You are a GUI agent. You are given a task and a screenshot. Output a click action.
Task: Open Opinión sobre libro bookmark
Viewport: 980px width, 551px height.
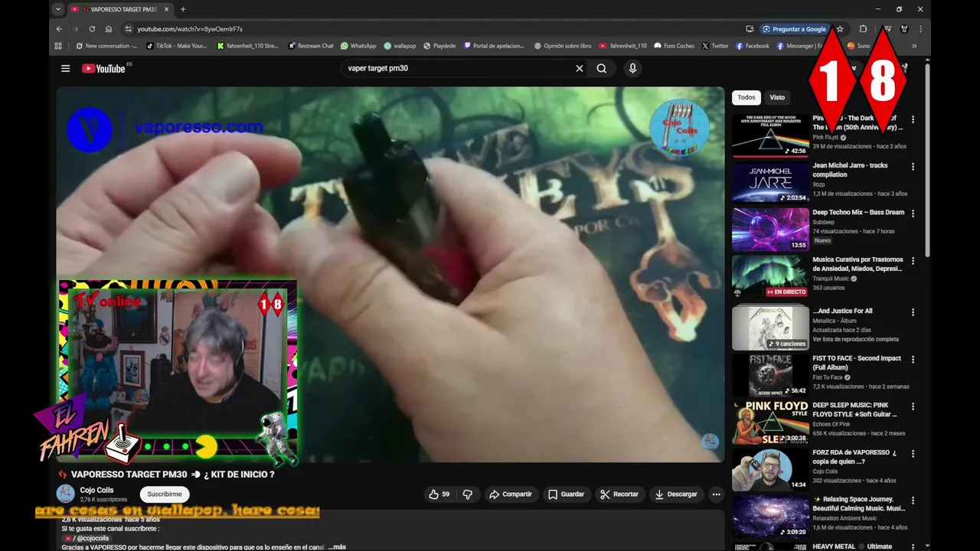(x=563, y=46)
